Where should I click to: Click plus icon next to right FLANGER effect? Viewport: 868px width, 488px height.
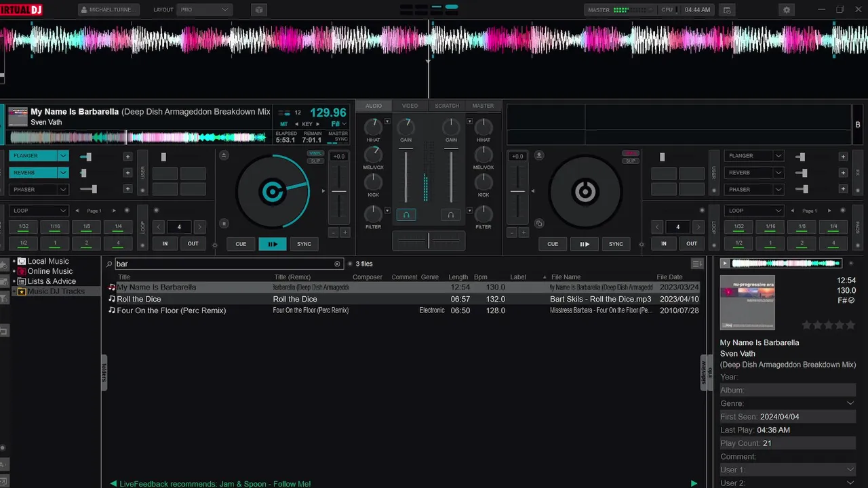[843, 157]
